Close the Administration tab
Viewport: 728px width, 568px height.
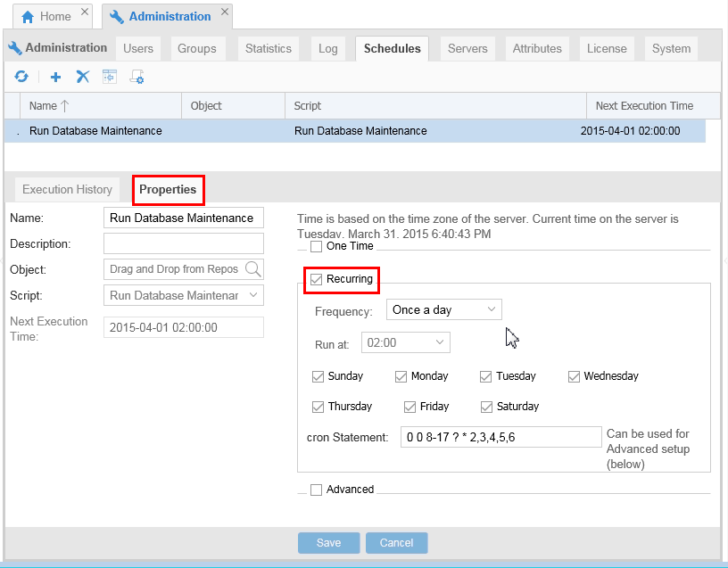(225, 12)
